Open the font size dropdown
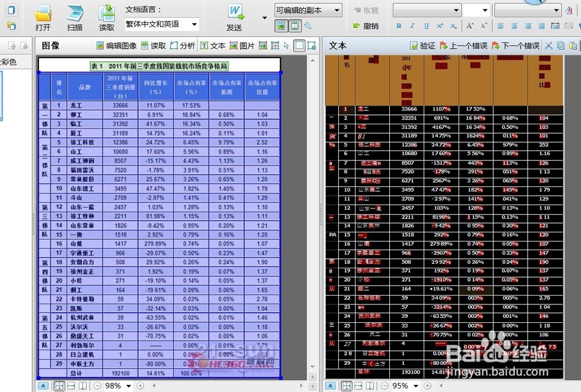 pos(476,10)
